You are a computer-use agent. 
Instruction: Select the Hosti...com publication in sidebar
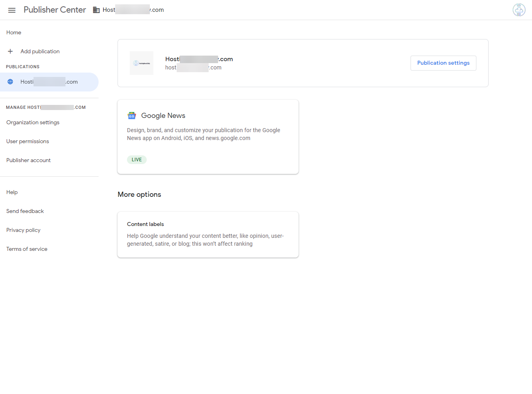pyautogui.click(x=49, y=82)
